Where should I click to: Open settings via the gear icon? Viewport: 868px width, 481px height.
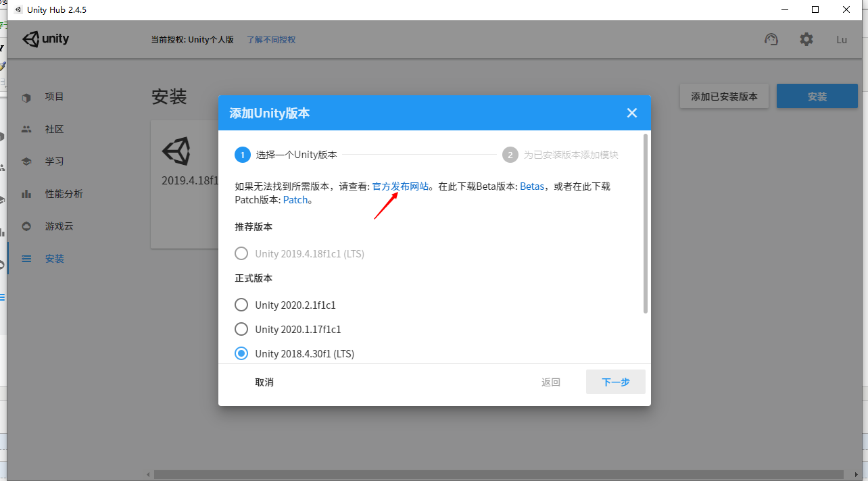click(806, 39)
